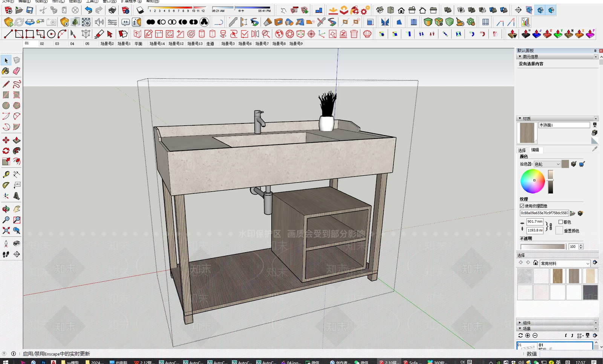Open scene tab 平面

(x=138, y=44)
